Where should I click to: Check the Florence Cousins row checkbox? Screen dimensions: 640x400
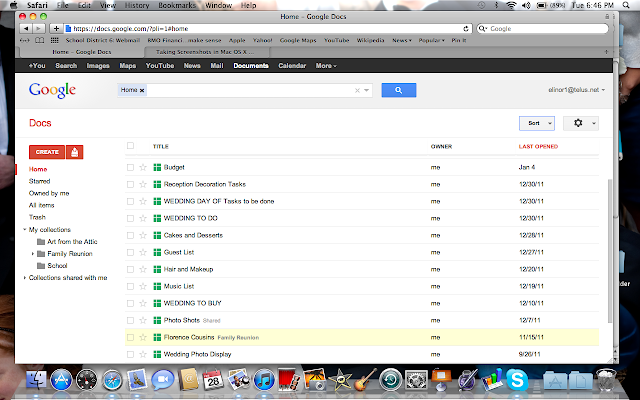(130, 338)
